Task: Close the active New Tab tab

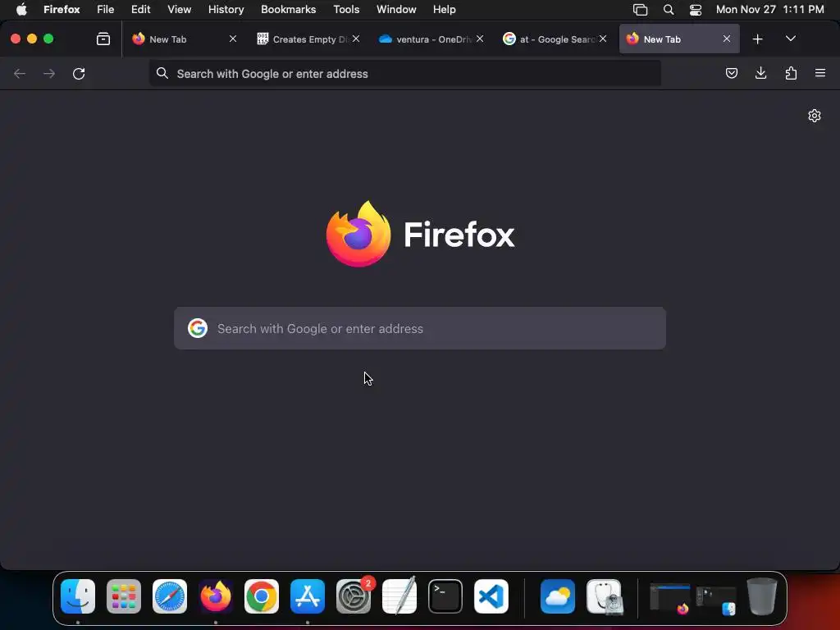Action: (x=727, y=39)
